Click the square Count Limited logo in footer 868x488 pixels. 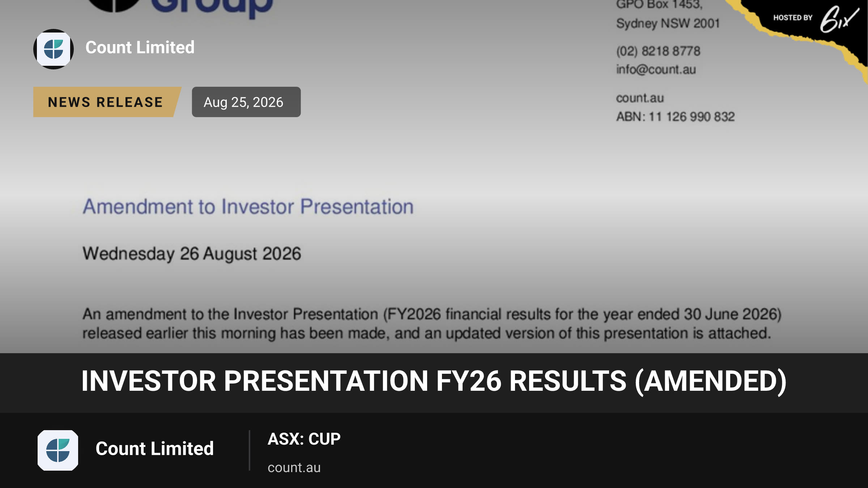click(x=58, y=450)
